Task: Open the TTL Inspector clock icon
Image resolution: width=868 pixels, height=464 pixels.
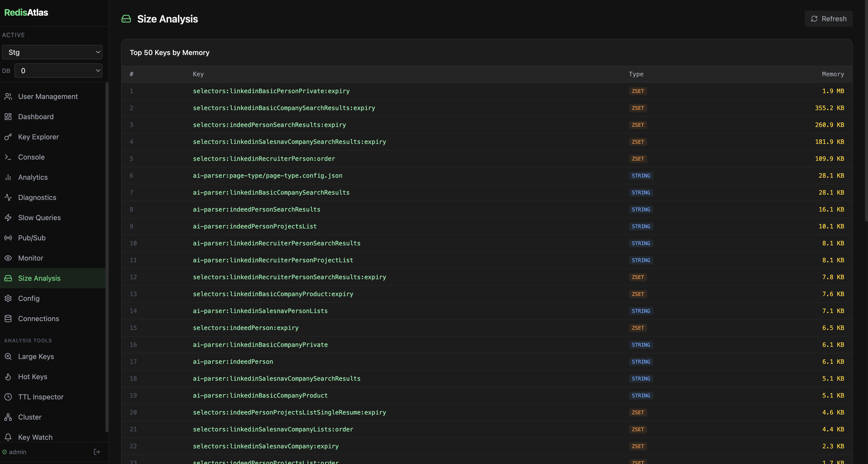Action: (x=8, y=397)
